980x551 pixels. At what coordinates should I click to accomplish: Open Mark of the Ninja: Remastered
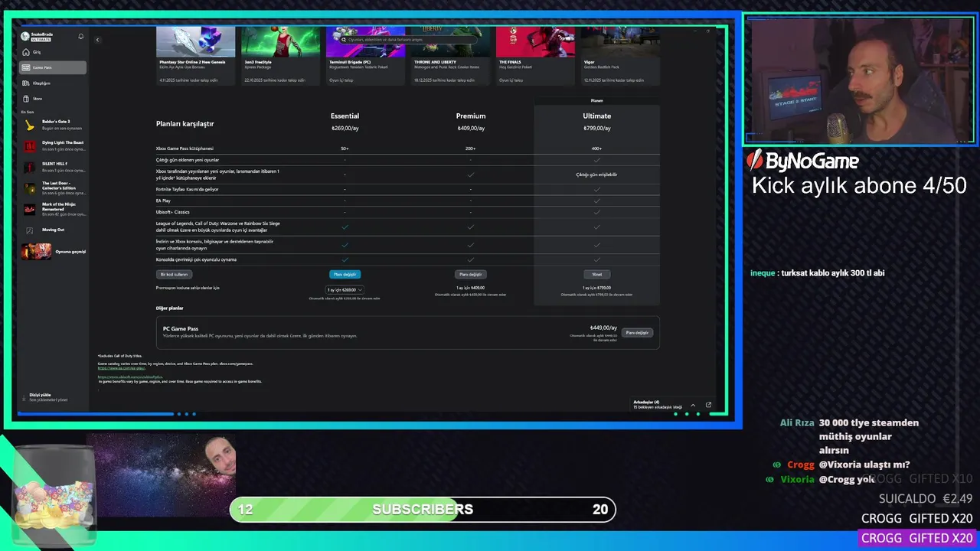coord(54,209)
